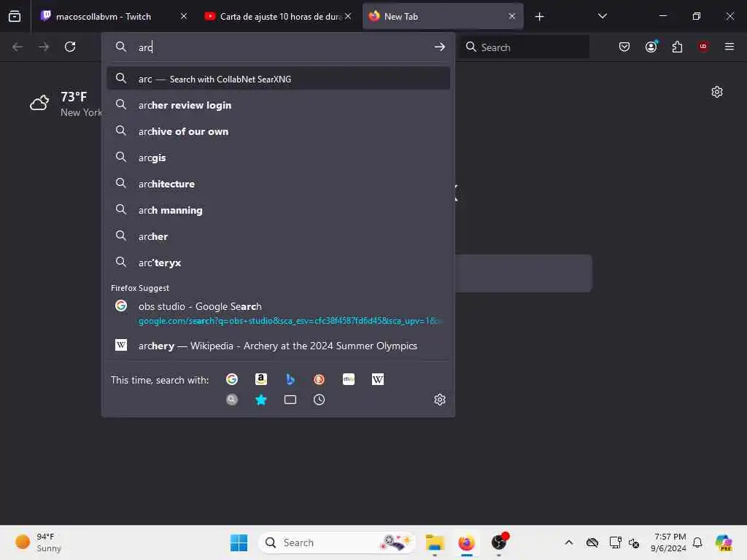Search open tabs using the tab icon

click(x=290, y=400)
